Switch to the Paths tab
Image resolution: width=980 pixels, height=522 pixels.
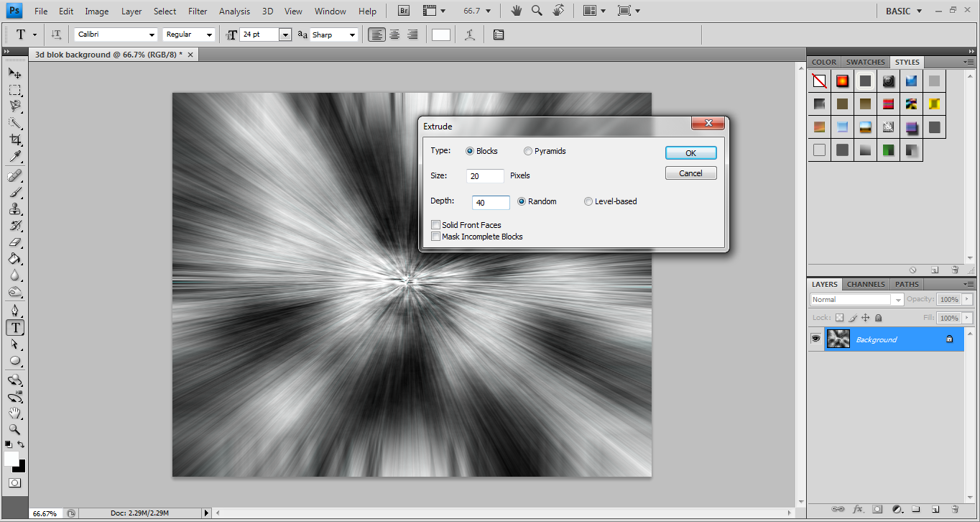(907, 284)
